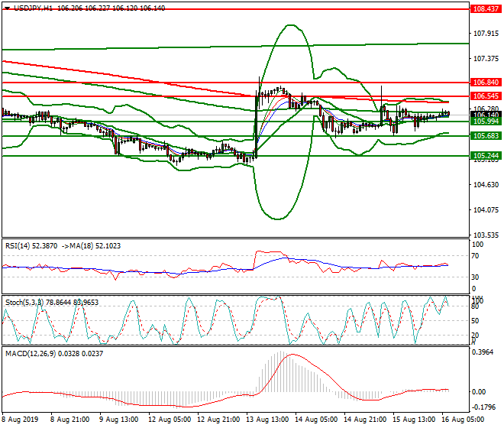
Task: Select the 108.437 red price label
Action: pyautogui.click(x=486, y=9)
